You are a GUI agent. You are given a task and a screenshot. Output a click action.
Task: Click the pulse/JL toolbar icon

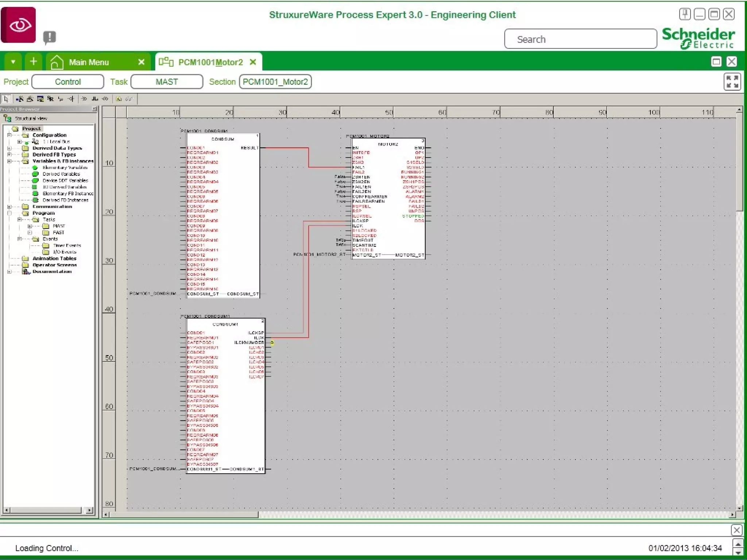pyautogui.click(x=95, y=99)
